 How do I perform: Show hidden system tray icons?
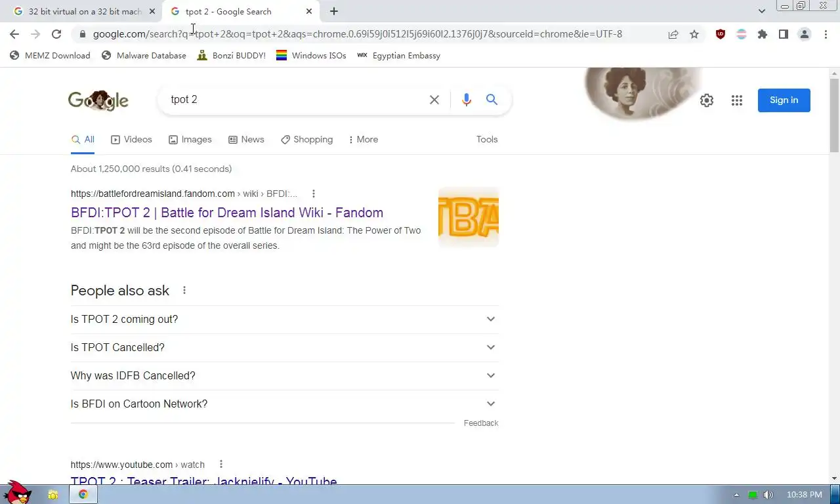(736, 495)
